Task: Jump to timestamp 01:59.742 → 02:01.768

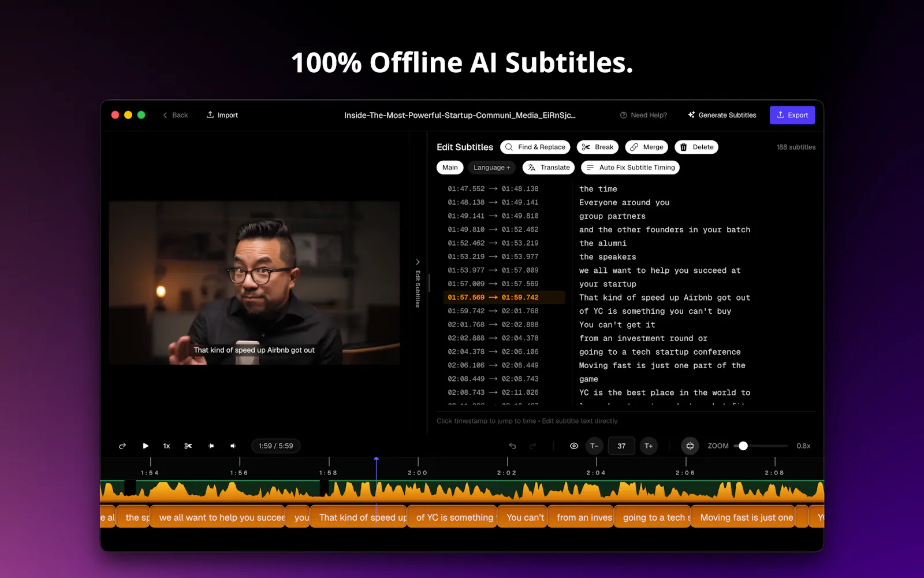Action: 493,311
